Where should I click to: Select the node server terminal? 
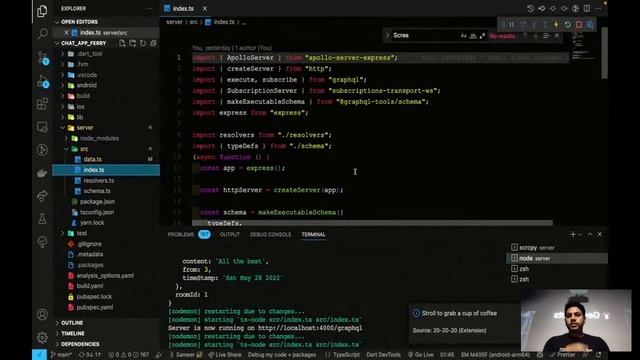(557, 258)
